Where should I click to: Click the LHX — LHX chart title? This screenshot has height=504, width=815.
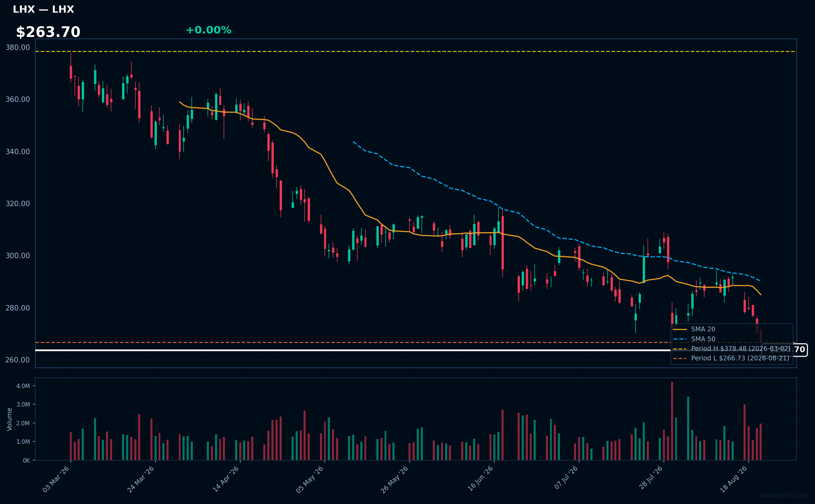point(43,9)
